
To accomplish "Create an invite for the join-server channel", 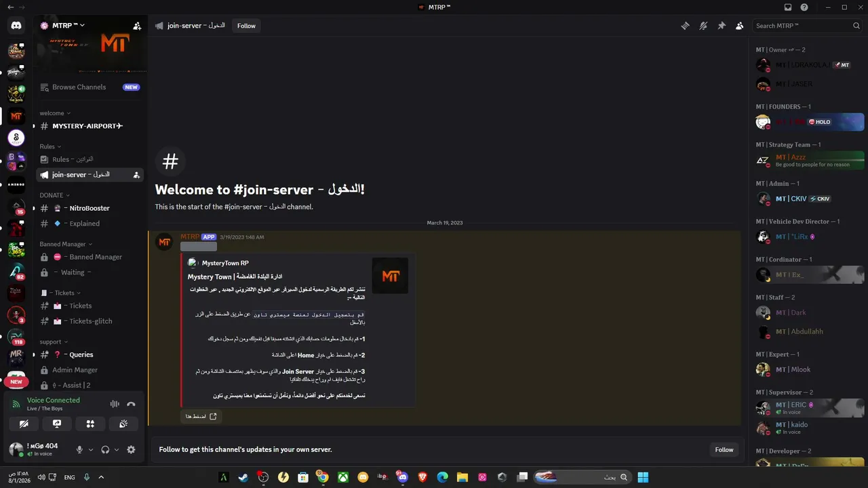I will (x=136, y=175).
